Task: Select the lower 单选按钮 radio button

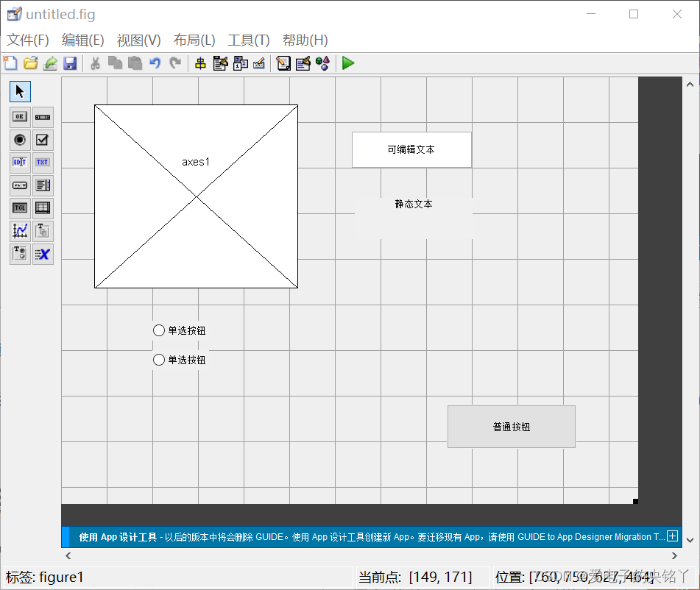Action: pyautogui.click(x=180, y=360)
